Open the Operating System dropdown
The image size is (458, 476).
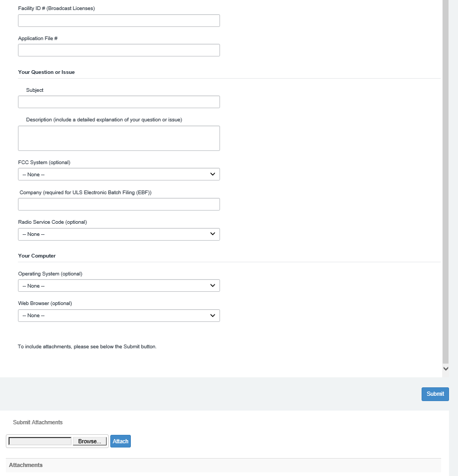pyautogui.click(x=119, y=285)
